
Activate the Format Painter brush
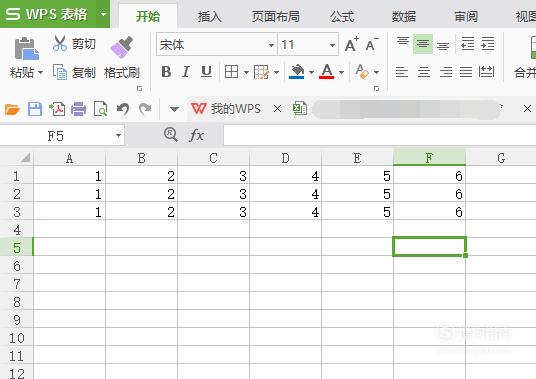click(x=122, y=47)
